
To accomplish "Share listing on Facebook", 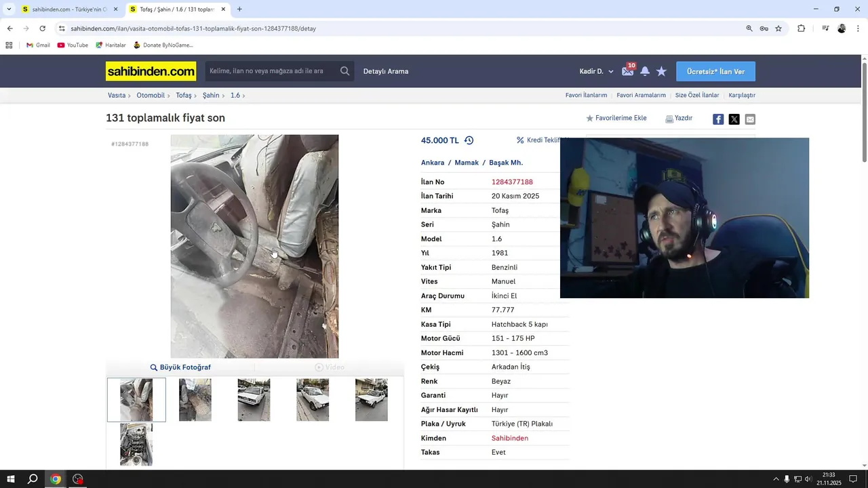I will point(718,119).
